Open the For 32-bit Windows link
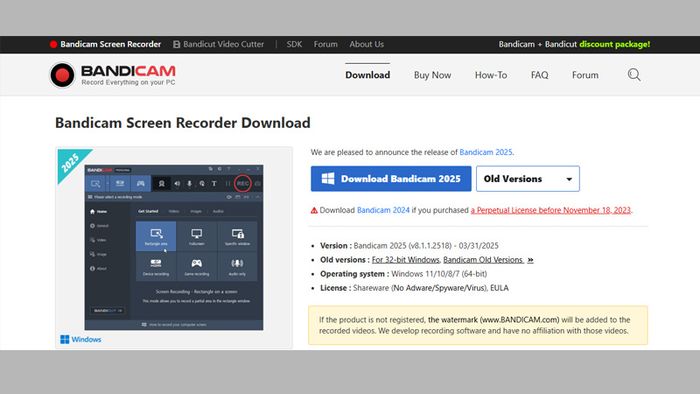This screenshot has height=394, width=700. [x=405, y=260]
